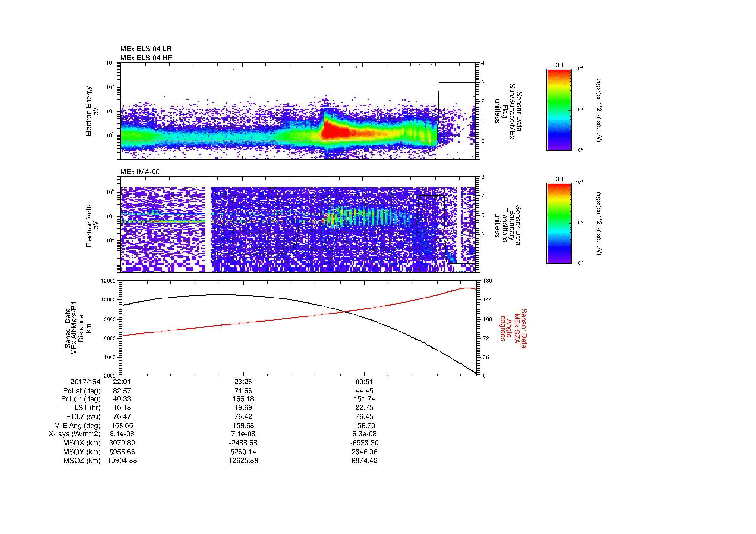Click the X-rays value 6.3e-08

364,434
